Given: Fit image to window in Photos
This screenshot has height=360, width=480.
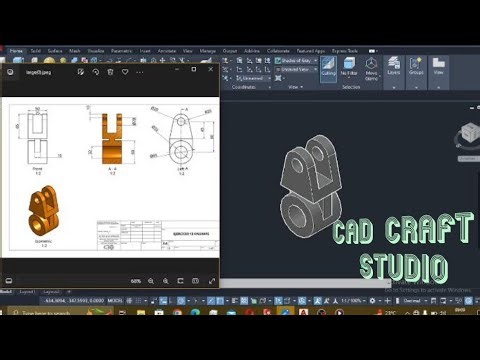Looking at the screenshot, I should click(x=180, y=281).
